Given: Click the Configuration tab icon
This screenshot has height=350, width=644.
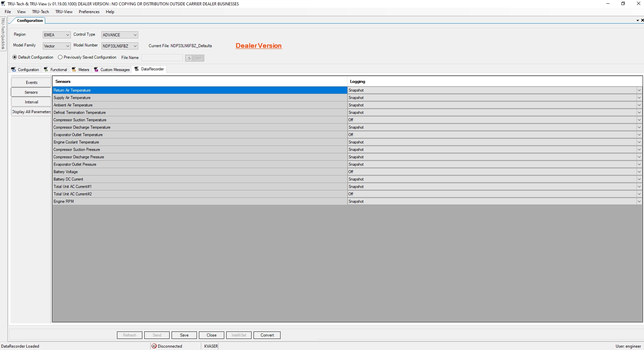Looking at the screenshot, I should [x=13, y=69].
